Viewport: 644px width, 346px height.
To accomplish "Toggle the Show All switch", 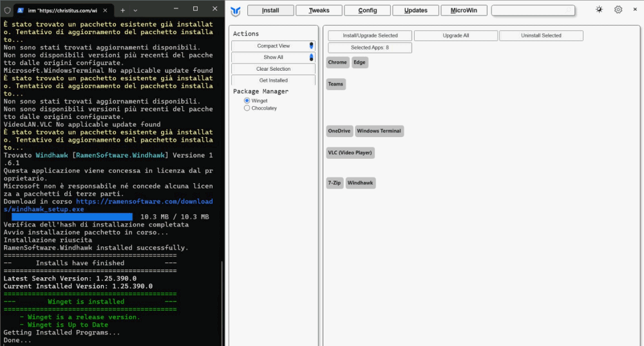I will [x=311, y=57].
